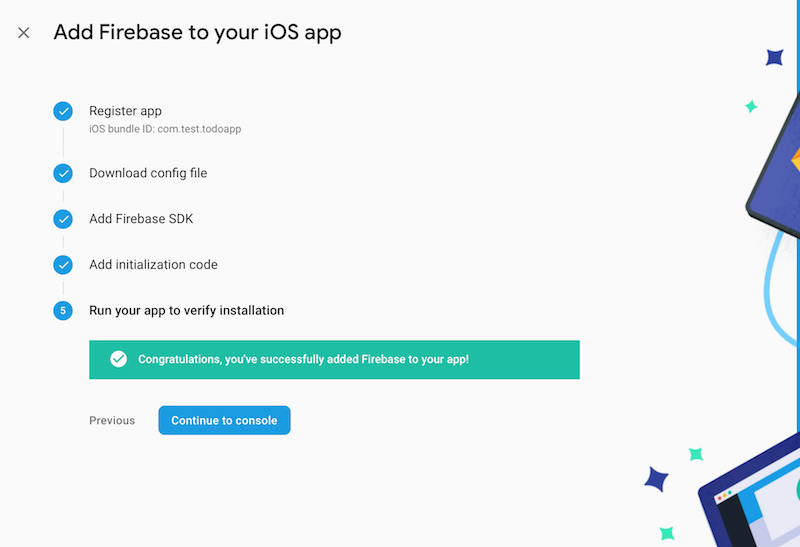The width and height of the screenshot is (800, 547).
Task: Click the Congratulations success message text
Action: (304, 359)
